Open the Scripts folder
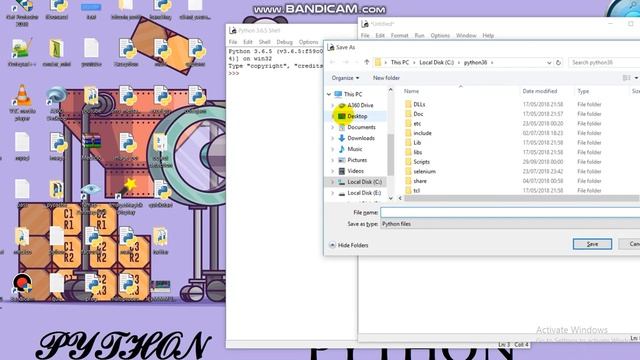640x360 pixels. click(422, 162)
